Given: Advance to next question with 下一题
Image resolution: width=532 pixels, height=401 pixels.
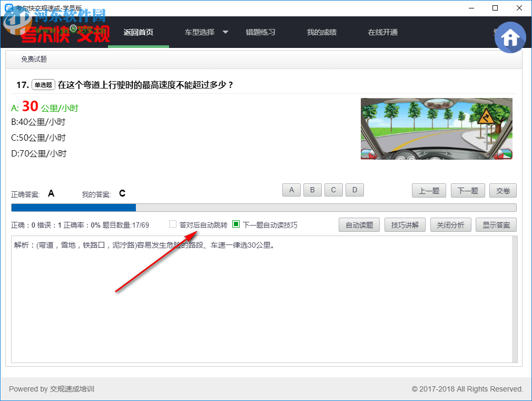Looking at the screenshot, I should click(x=468, y=190).
